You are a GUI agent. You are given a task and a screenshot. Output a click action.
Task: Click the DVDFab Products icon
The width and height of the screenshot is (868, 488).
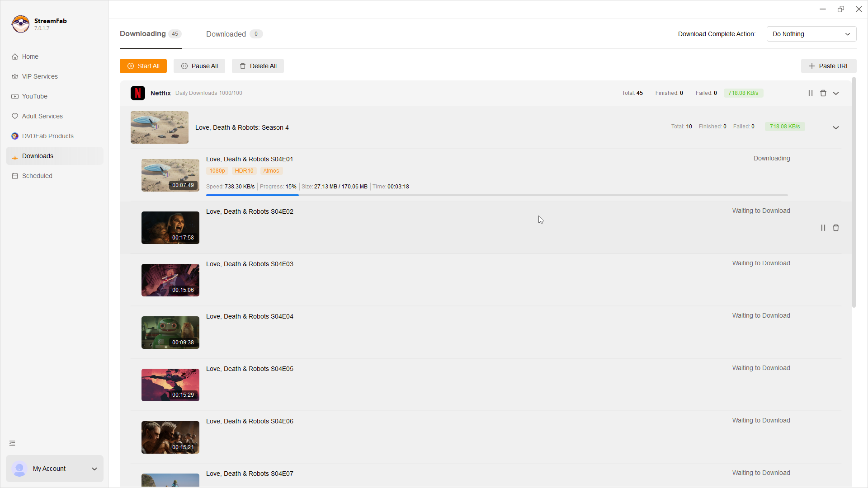coord(15,136)
